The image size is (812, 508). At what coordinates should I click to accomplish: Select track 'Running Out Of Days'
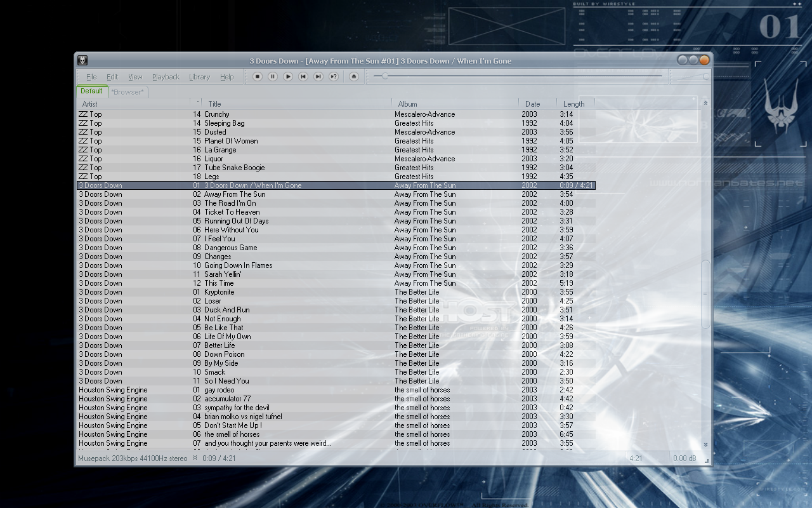coord(336,221)
